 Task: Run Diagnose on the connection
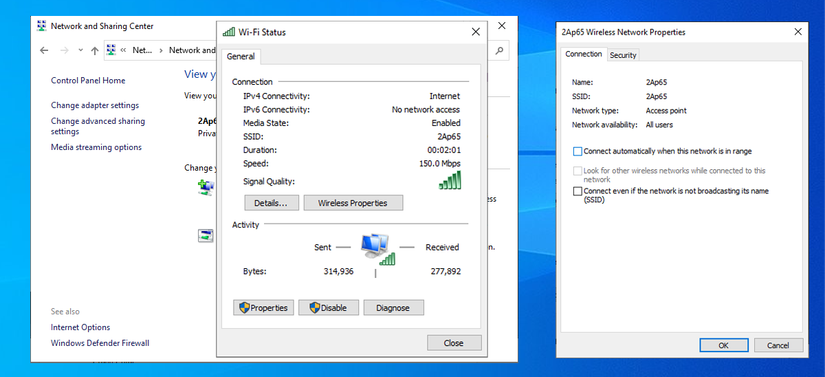pyautogui.click(x=394, y=308)
